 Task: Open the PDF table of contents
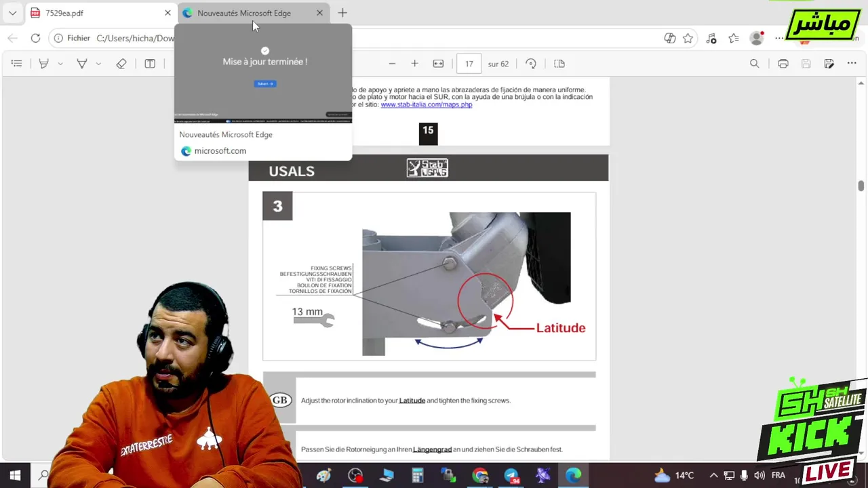point(17,64)
